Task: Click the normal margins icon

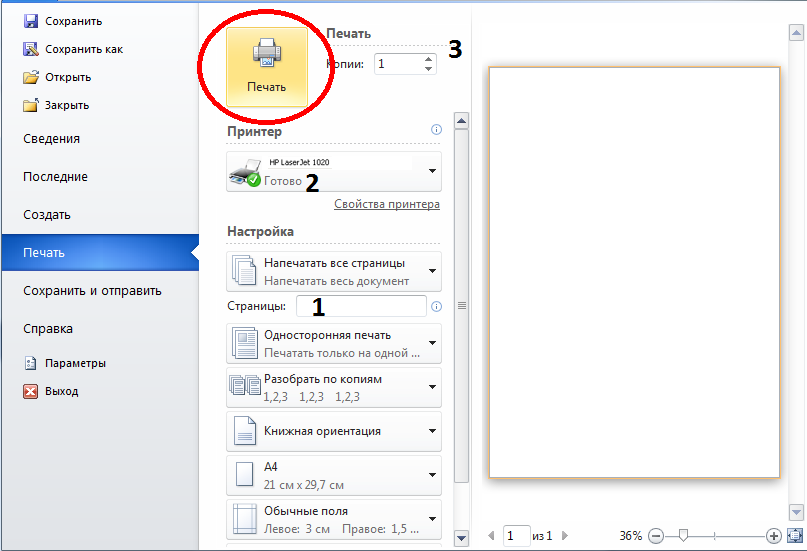Action: [x=244, y=519]
